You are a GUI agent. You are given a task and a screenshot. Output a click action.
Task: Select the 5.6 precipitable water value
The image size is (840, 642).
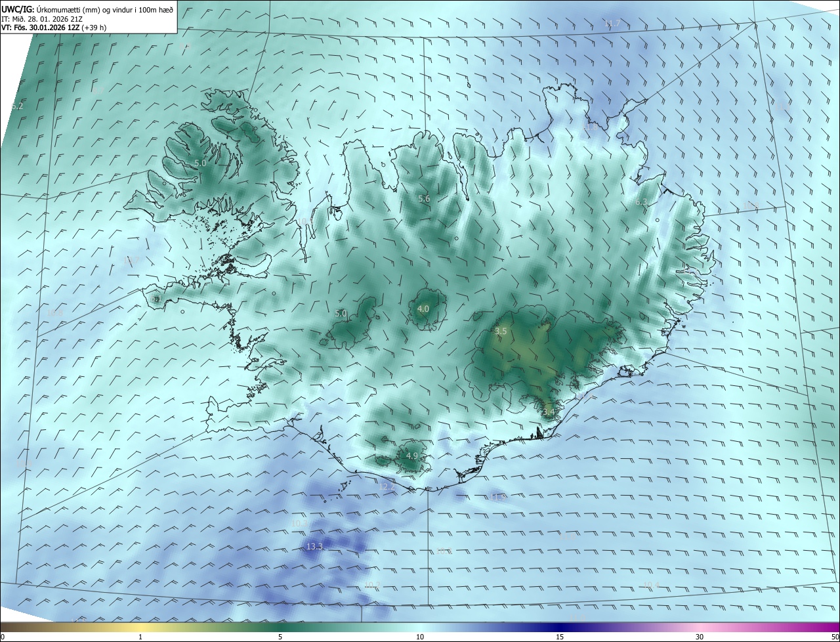[424, 198]
